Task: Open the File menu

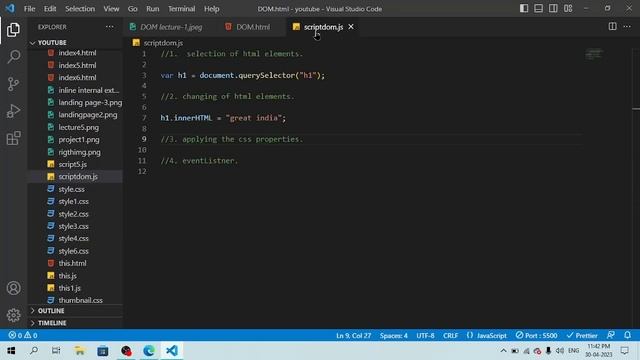Action: (x=29, y=9)
